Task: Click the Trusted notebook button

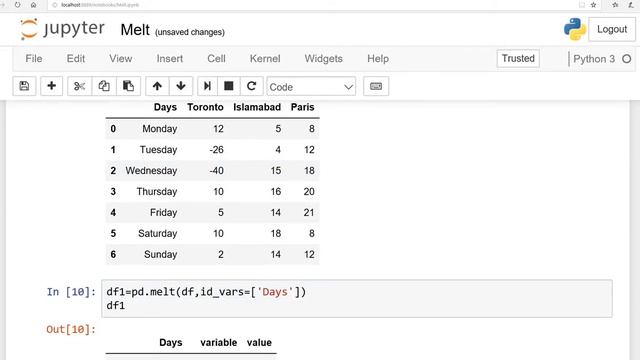Action: coord(518,58)
